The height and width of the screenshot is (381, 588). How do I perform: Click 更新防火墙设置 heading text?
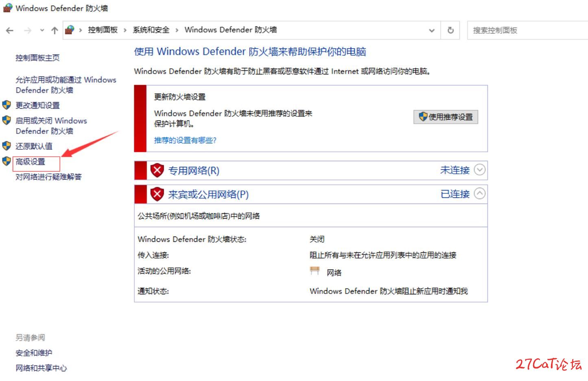point(180,97)
